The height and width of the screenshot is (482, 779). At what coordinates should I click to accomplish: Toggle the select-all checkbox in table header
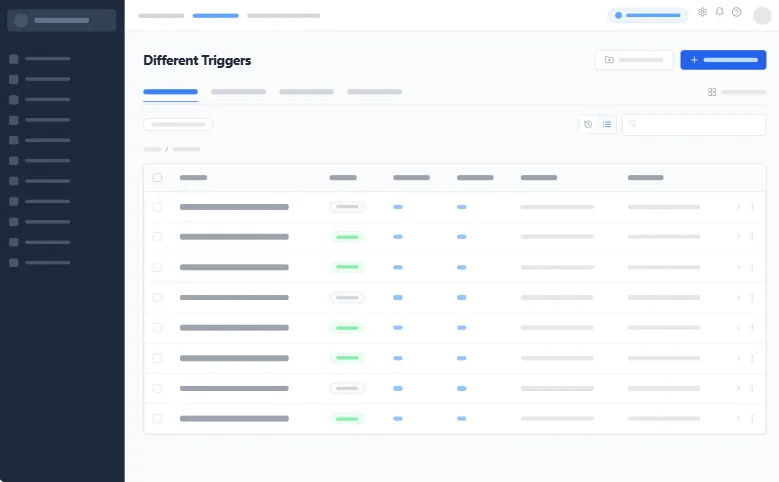(x=157, y=177)
